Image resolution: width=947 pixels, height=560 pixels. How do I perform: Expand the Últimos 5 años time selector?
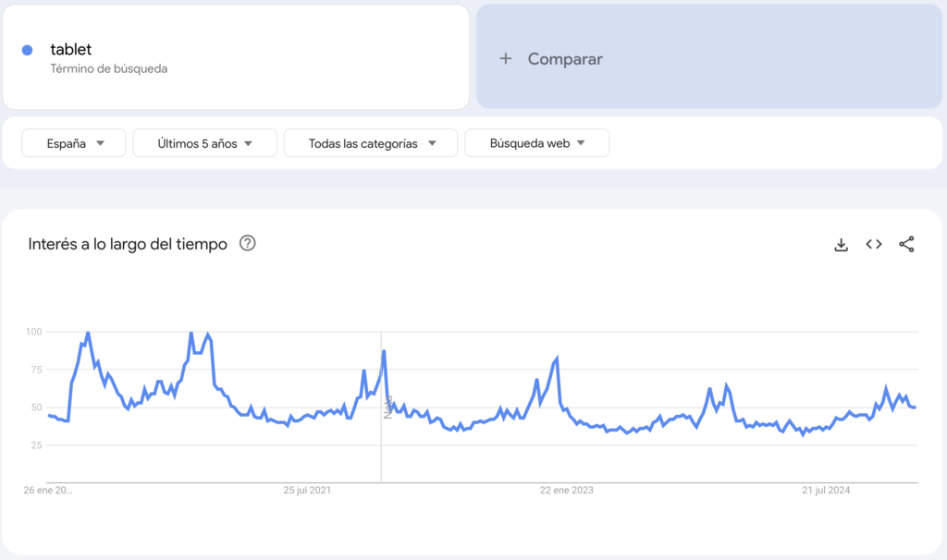coord(204,142)
